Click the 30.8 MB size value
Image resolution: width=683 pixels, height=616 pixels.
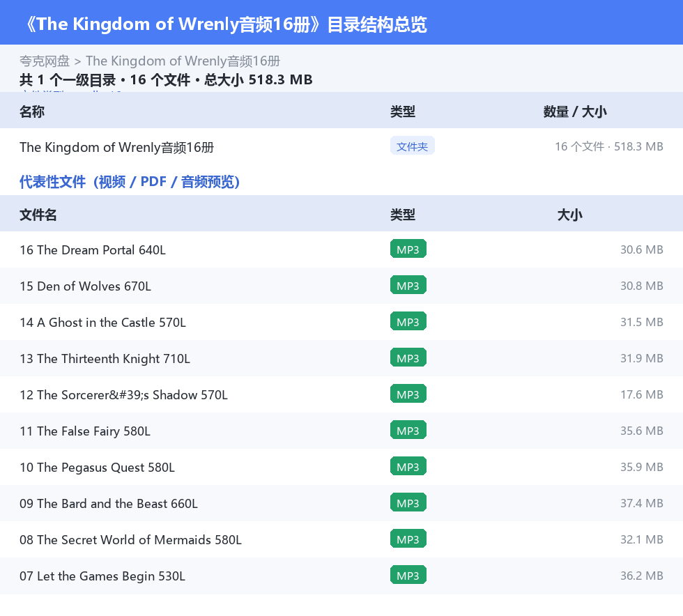click(x=642, y=286)
